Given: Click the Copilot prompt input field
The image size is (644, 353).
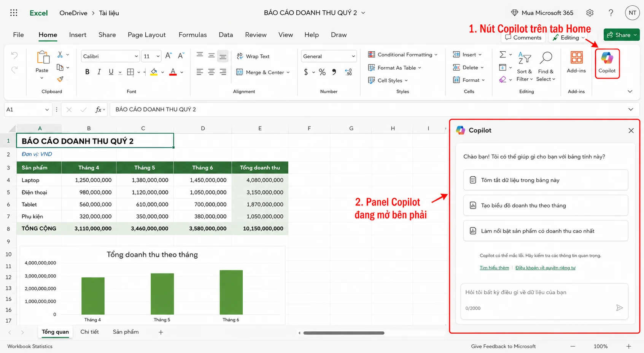Looking at the screenshot, I should point(544,301).
